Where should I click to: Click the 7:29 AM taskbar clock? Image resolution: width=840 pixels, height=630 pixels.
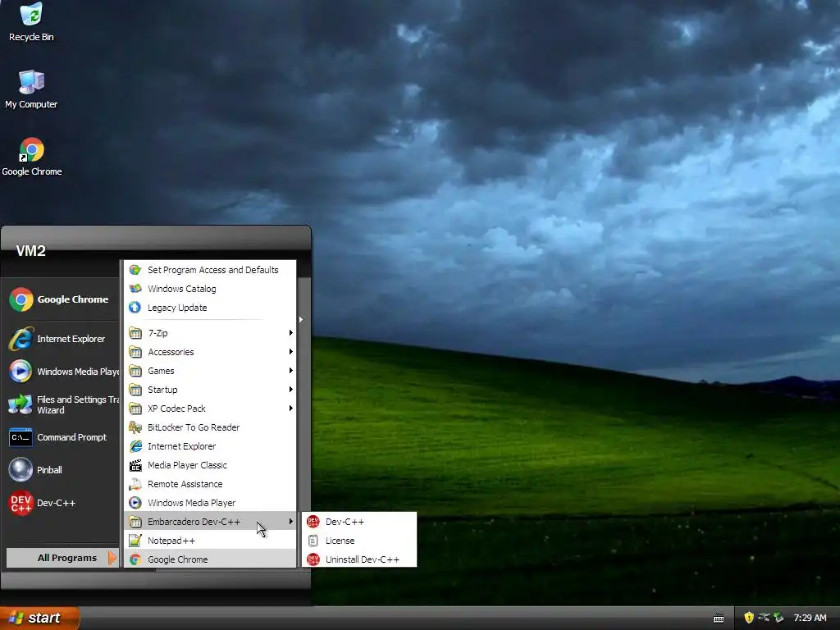tap(810, 619)
